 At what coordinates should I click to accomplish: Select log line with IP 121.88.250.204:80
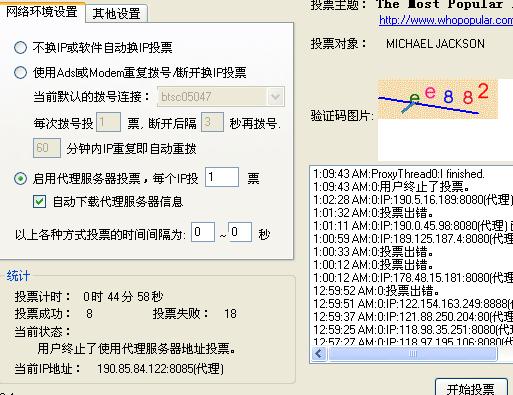(413, 317)
